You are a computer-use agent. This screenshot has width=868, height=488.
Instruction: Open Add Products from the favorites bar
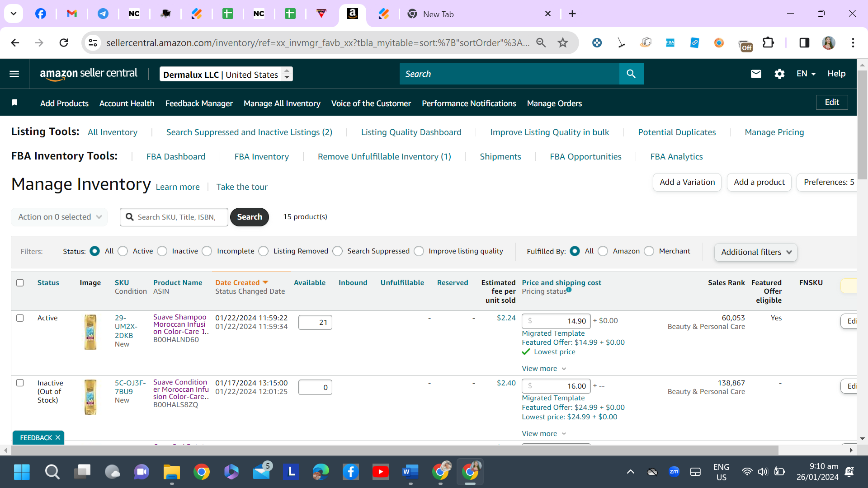click(x=64, y=103)
